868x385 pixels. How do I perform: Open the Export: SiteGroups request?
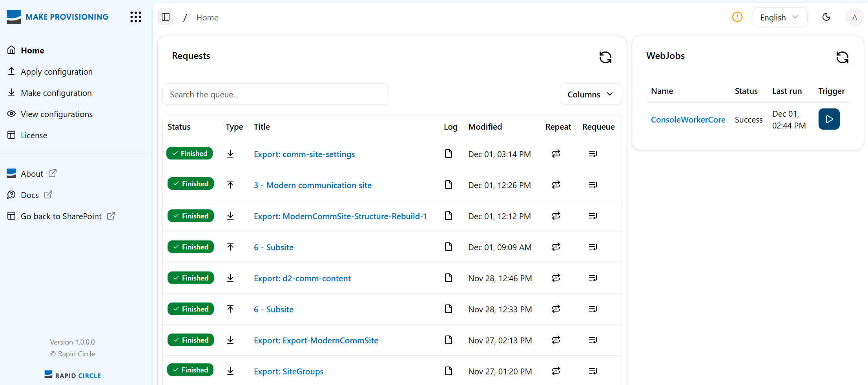288,371
